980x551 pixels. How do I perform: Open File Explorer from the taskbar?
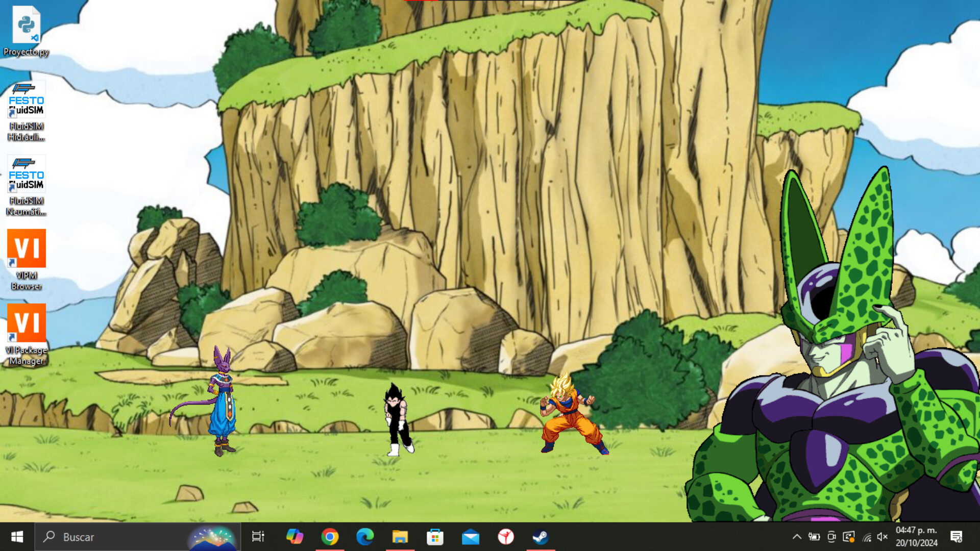coord(401,537)
